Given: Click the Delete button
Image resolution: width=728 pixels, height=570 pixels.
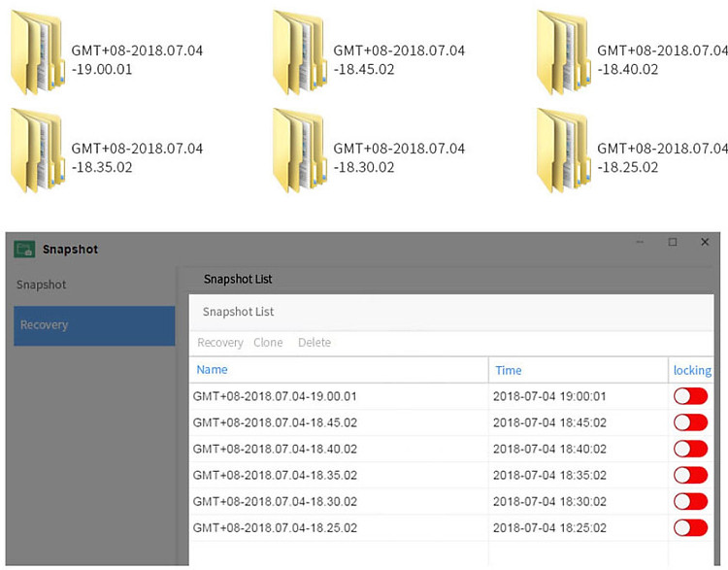Looking at the screenshot, I should pyautogui.click(x=314, y=343).
